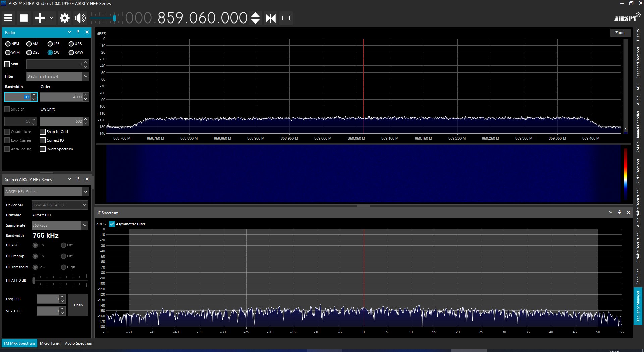Collapse the Radio panel with its chevron
Viewport: 644px width, 352px height.
[69, 32]
